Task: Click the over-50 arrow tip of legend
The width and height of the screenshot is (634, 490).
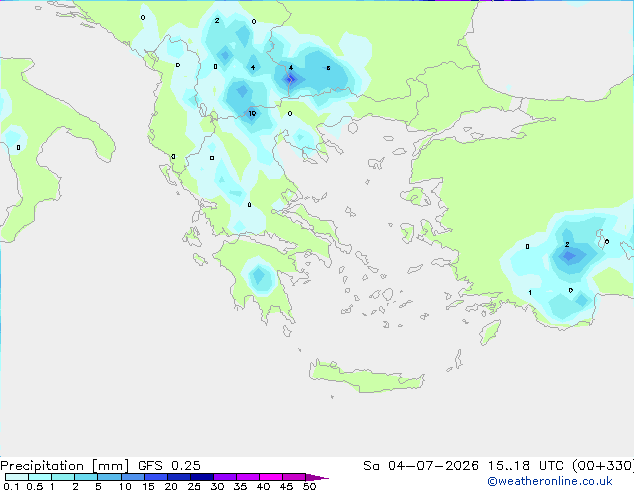Action: [x=317, y=477]
